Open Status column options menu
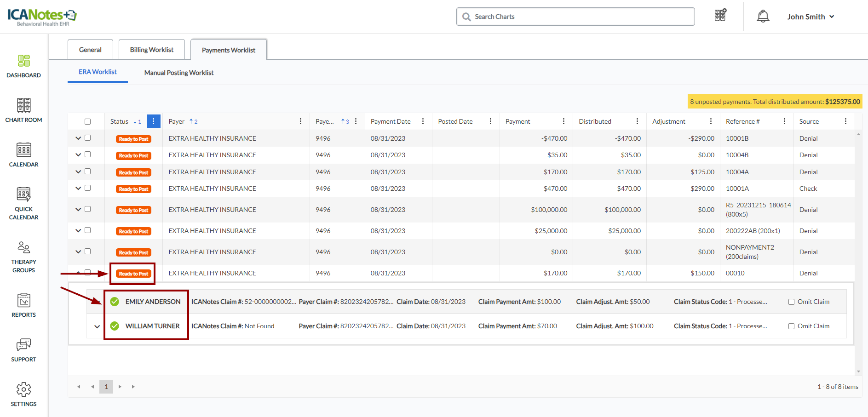868x417 pixels. (x=153, y=121)
